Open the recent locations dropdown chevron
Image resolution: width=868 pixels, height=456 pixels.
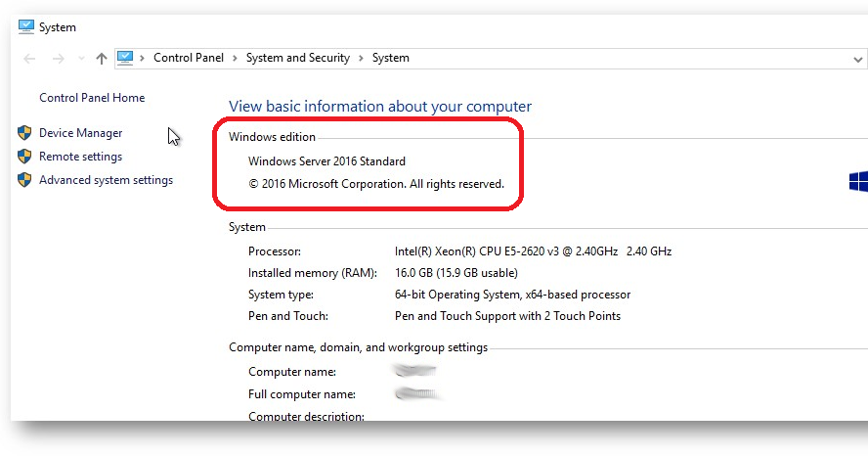coord(81,59)
